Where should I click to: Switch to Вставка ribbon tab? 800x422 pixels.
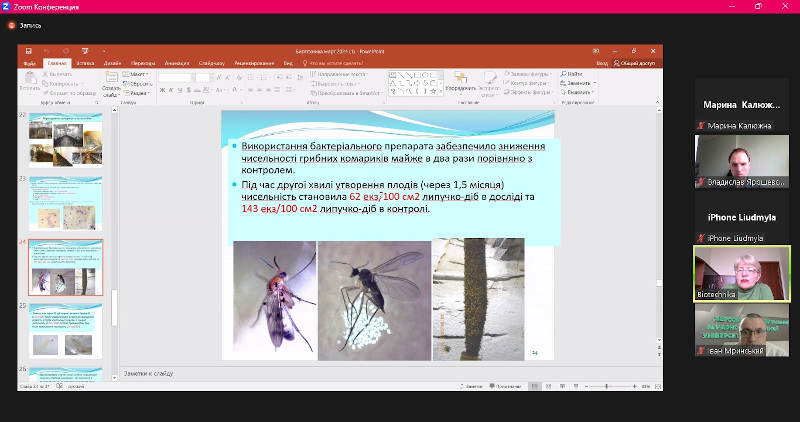click(85, 63)
